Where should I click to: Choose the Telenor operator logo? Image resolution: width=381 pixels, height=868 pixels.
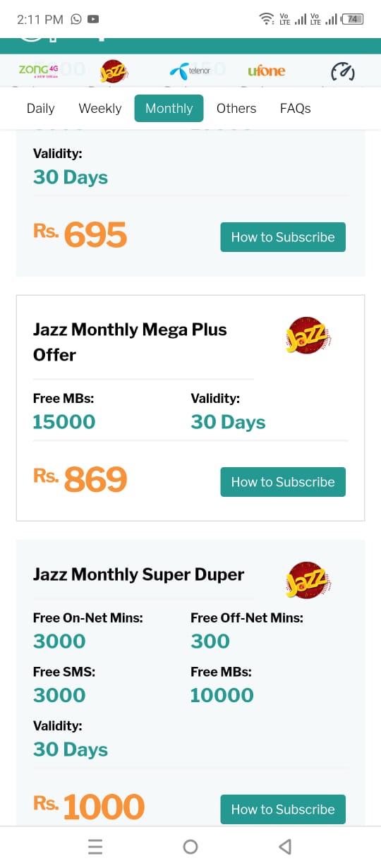click(190, 71)
